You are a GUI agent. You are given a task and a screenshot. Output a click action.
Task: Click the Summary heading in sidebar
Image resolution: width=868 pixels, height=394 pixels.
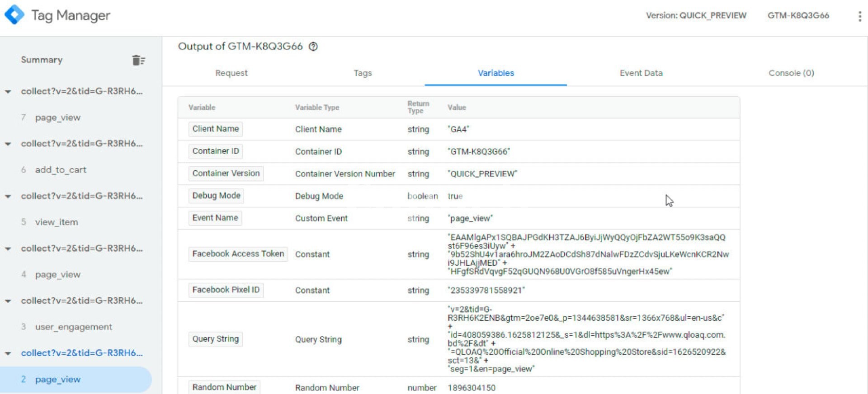coord(42,60)
